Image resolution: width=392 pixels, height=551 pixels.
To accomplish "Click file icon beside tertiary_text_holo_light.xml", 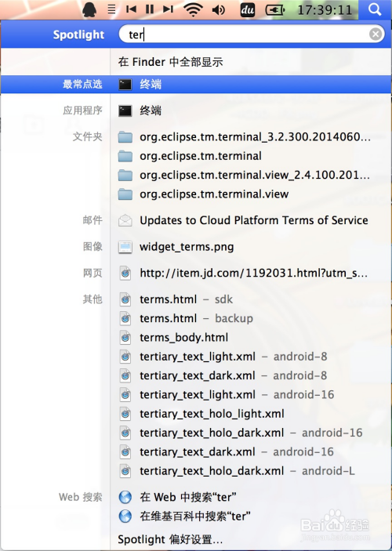I will (125, 414).
